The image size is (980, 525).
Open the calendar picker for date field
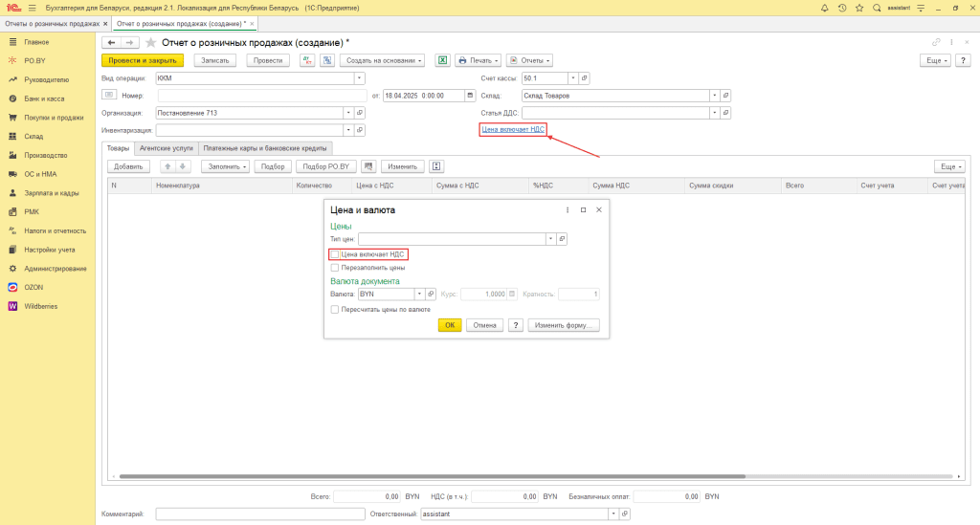click(x=470, y=96)
